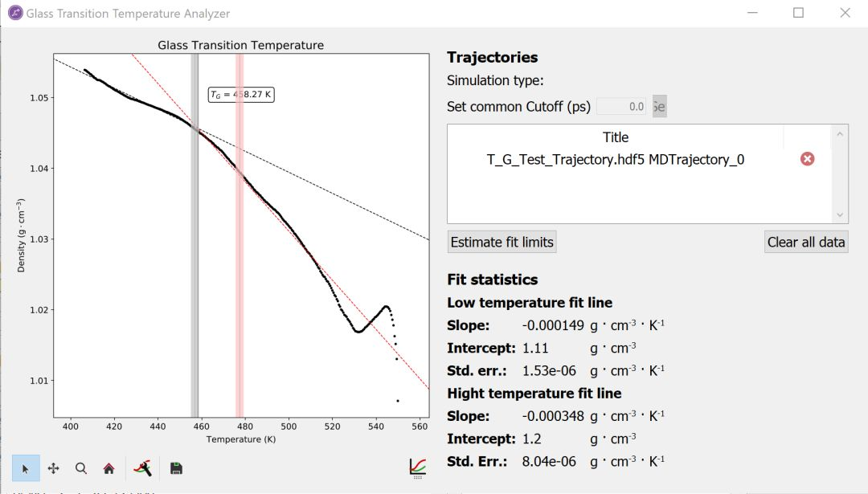Viewport: 868px width, 494px height.
Task: Save the plot with floppy disk icon
Action: point(177,468)
